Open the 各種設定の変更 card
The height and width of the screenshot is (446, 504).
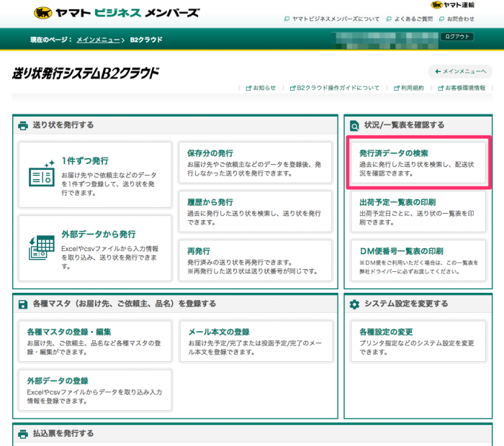(x=418, y=341)
